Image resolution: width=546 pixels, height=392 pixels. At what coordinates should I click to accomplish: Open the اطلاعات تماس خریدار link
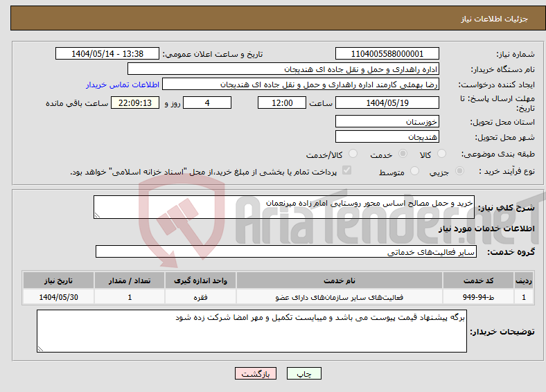click(x=123, y=84)
